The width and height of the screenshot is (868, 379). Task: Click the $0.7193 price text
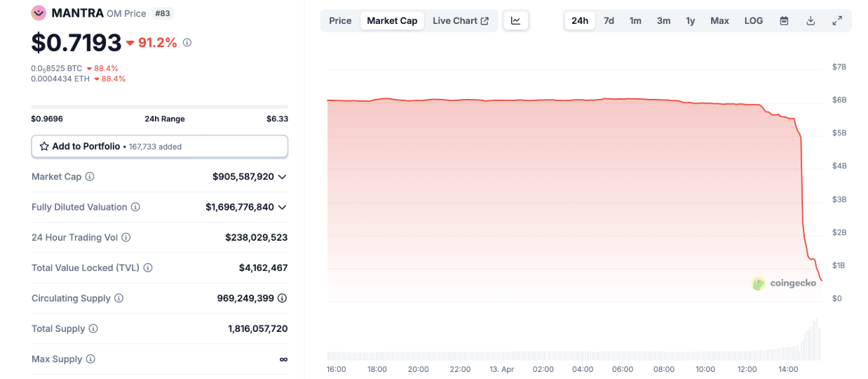click(76, 43)
